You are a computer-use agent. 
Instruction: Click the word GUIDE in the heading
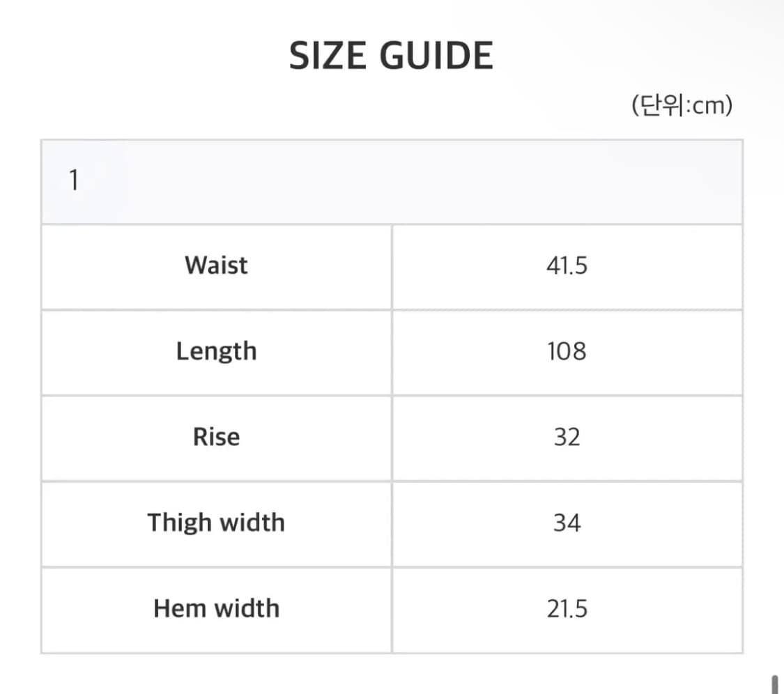tap(436, 56)
